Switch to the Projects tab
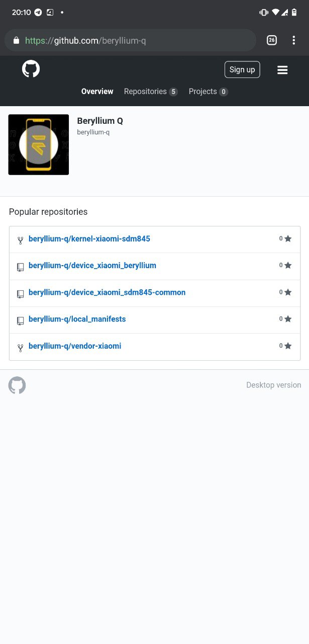309x644 pixels. tap(208, 92)
